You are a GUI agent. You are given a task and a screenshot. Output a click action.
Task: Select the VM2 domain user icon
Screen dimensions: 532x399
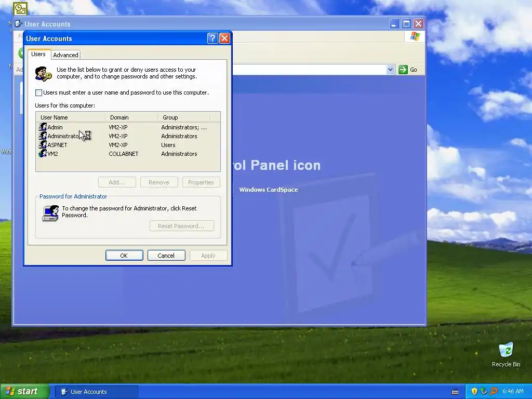point(43,153)
